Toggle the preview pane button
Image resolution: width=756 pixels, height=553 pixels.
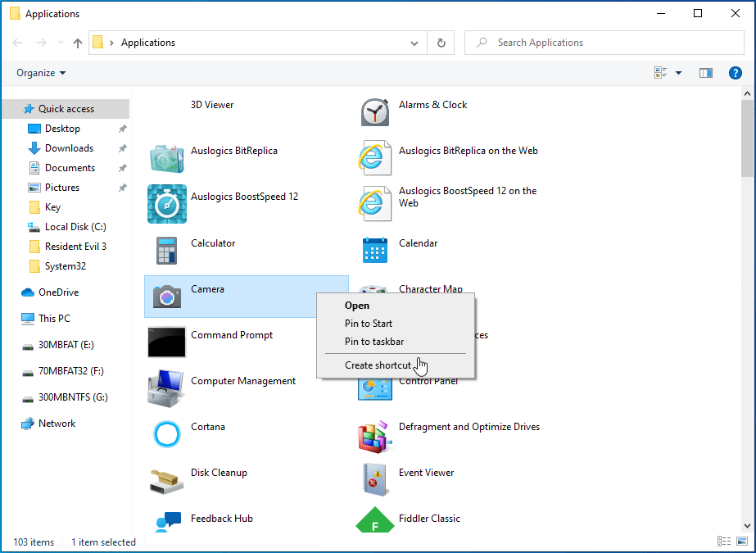coord(705,73)
